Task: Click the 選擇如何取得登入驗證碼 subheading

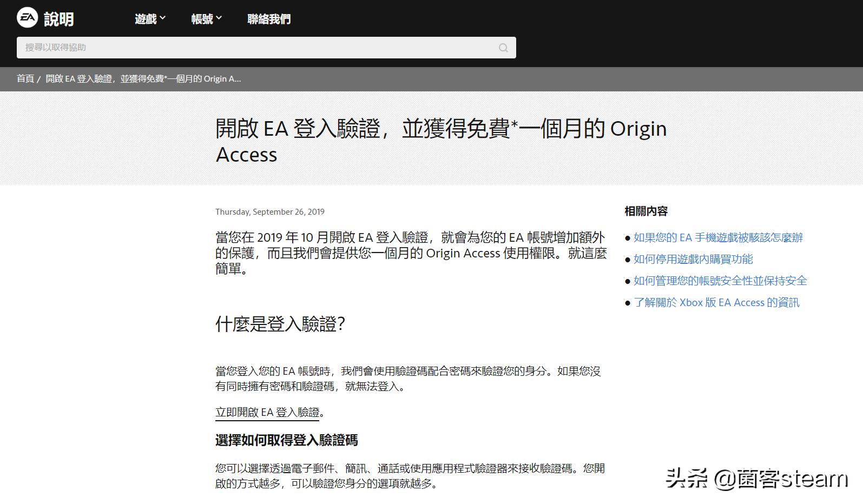Action: (x=286, y=440)
